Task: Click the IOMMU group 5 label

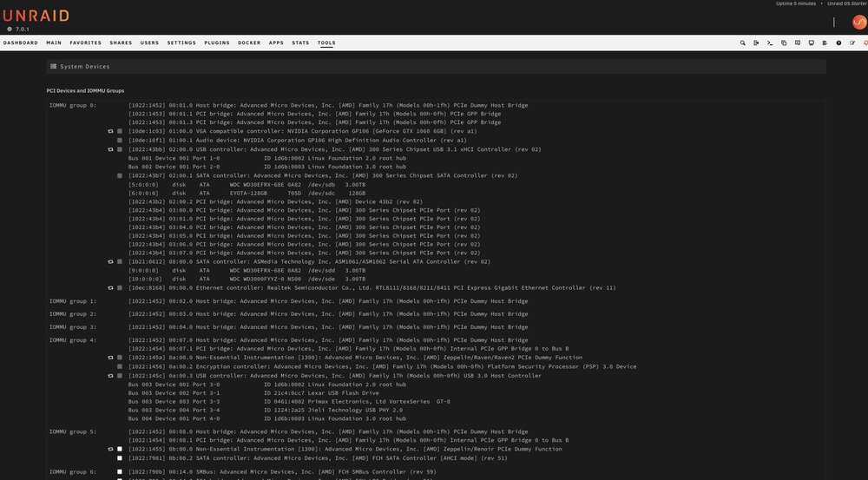Action: point(73,432)
